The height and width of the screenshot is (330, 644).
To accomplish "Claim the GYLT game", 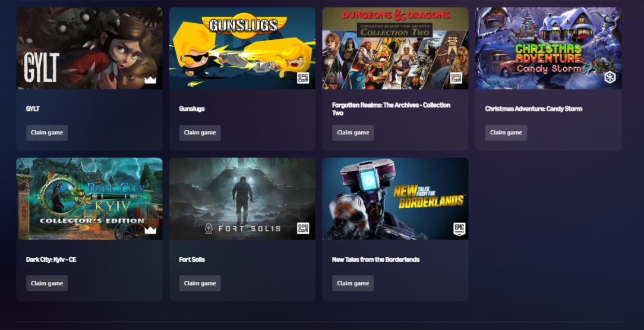I will point(47,133).
